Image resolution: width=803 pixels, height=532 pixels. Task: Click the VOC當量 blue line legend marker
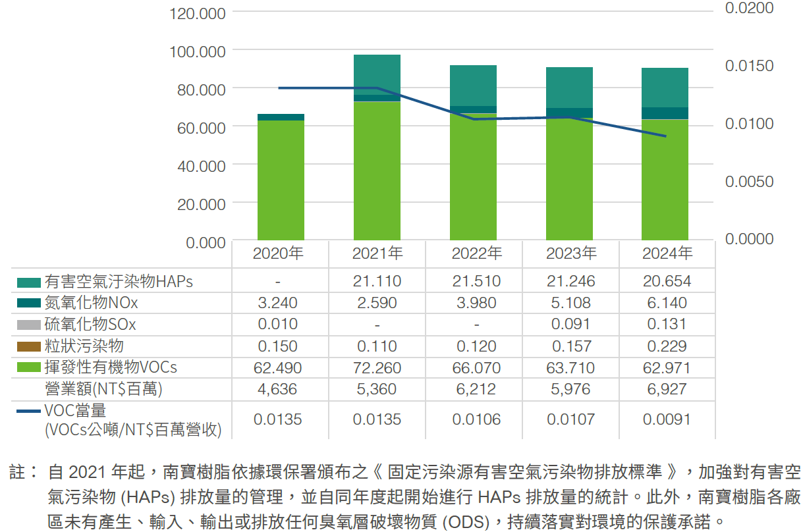click(x=29, y=412)
